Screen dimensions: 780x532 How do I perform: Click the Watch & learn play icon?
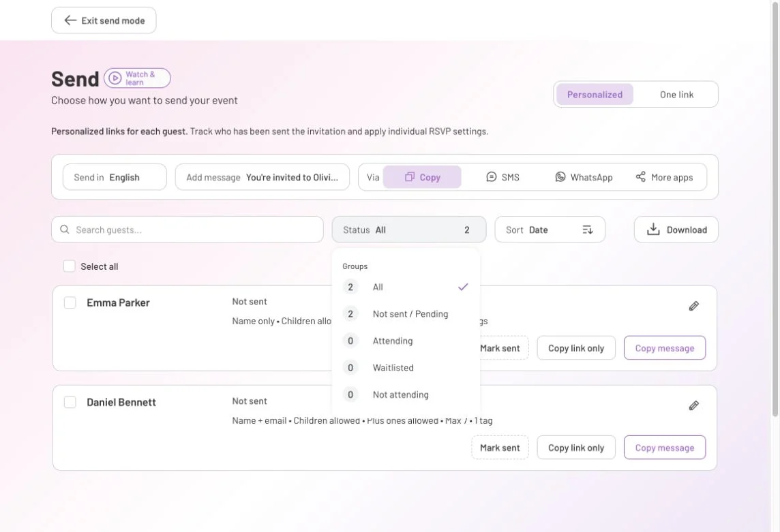pos(115,78)
